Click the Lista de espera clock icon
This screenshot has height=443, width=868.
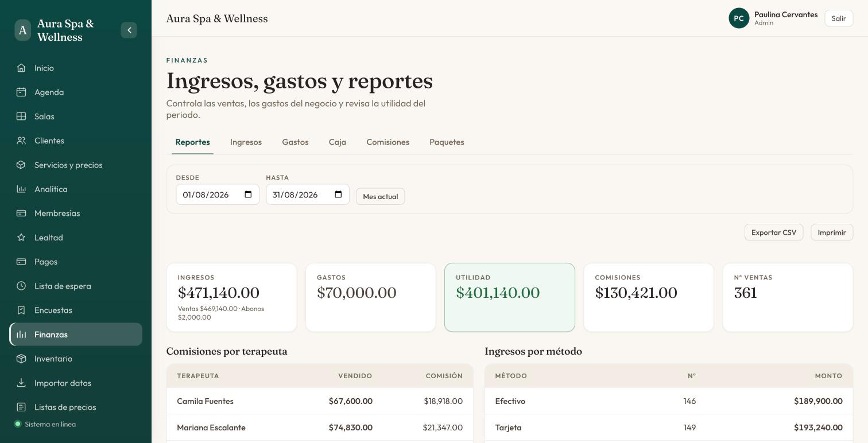tap(21, 286)
